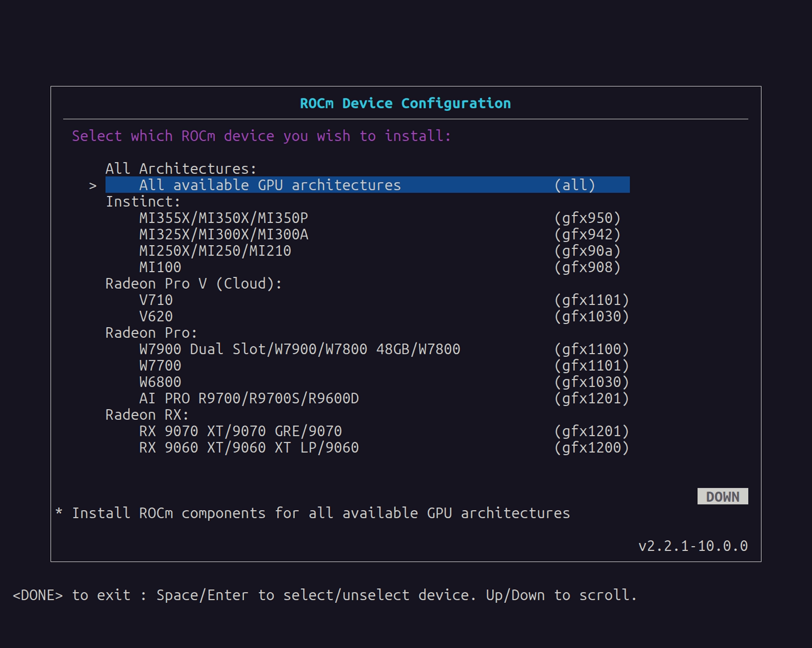
Task: Click the Radeon RX: group header
Action: point(147,415)
